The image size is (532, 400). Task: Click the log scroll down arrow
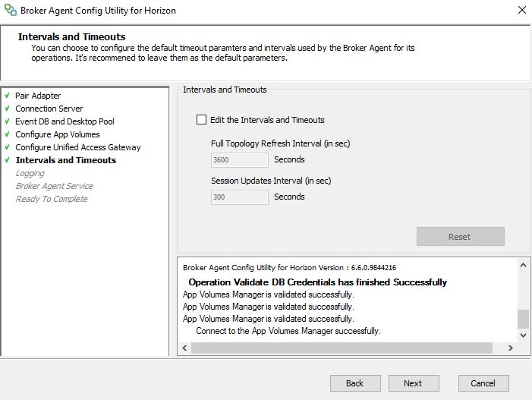pyautogui.click(x=523, y=335)
